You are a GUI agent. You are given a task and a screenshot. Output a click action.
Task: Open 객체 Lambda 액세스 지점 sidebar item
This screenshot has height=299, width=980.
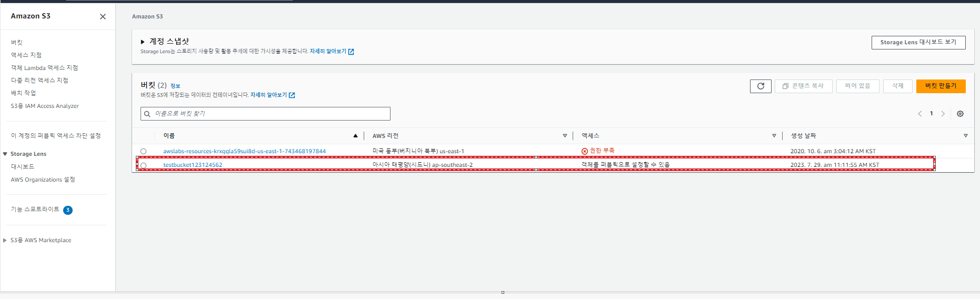44,68
